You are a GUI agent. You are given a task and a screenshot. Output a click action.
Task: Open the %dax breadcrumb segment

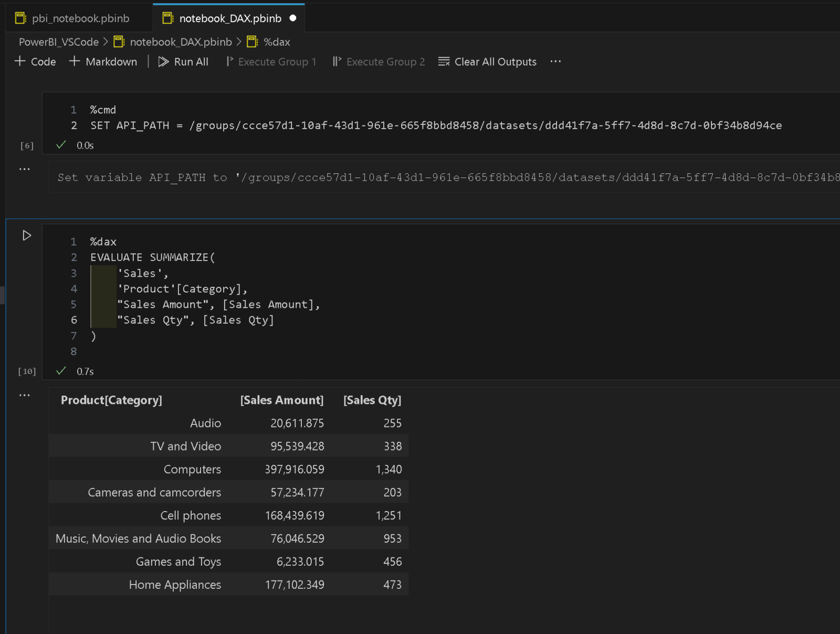click(277, 42)
